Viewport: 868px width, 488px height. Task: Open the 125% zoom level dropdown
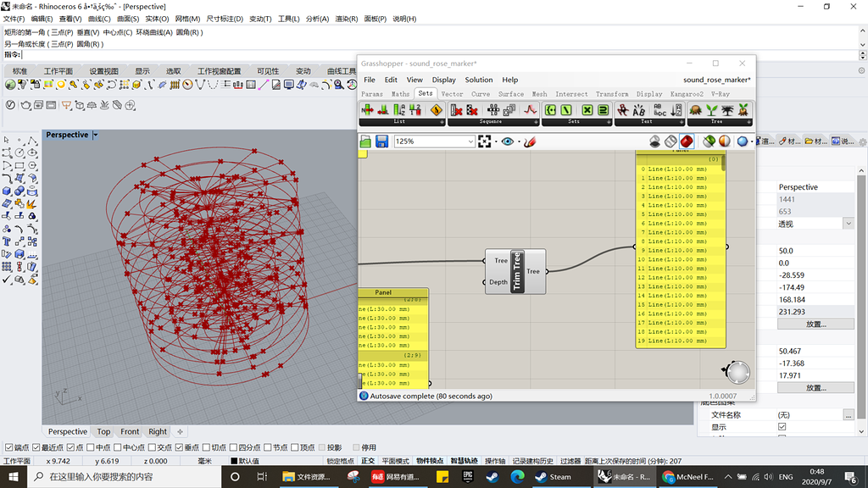(472, 141)
